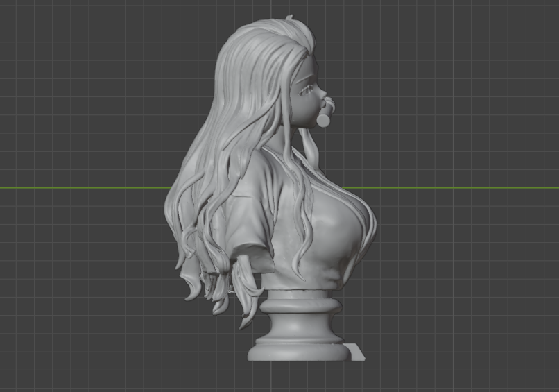This screenshot has width=559, height=392.
Task: Click the small wedge beside the pedestal base
Action: [356, 352]
